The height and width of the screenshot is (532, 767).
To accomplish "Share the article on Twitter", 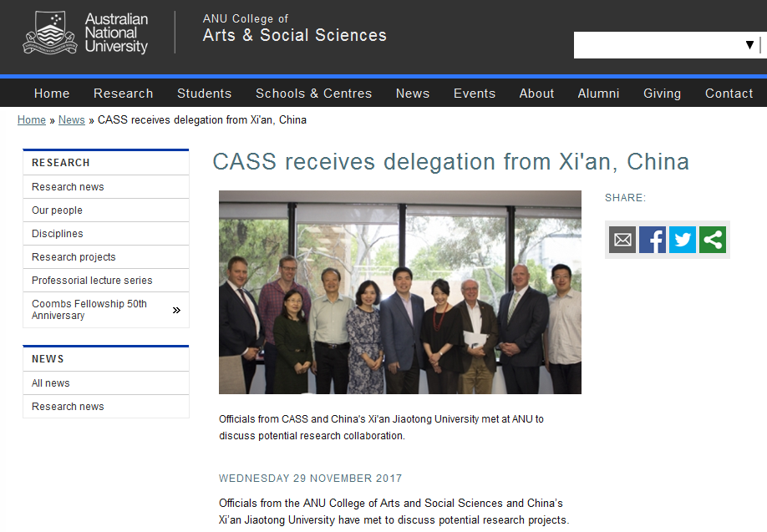I will click(683, 240).
